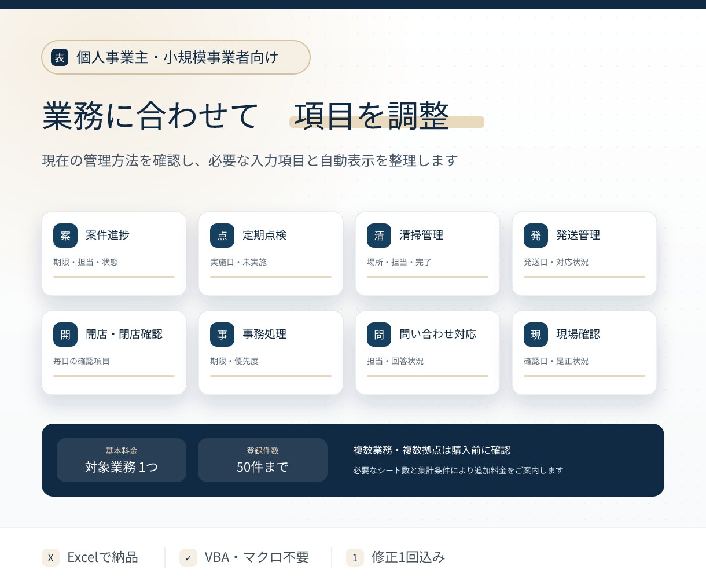Click the 表 badge icon in the header pill

coord(60,57)
